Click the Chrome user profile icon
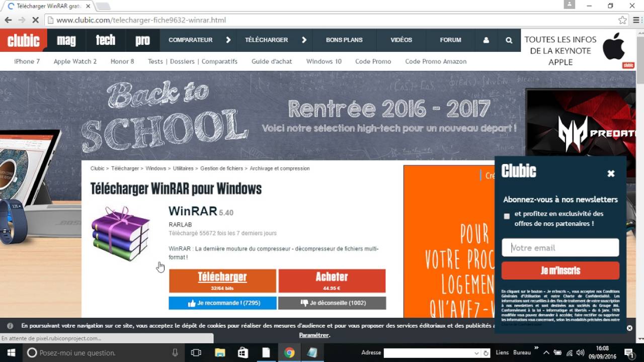This screenshot has width=644, height=362. (x=569, y=4)
